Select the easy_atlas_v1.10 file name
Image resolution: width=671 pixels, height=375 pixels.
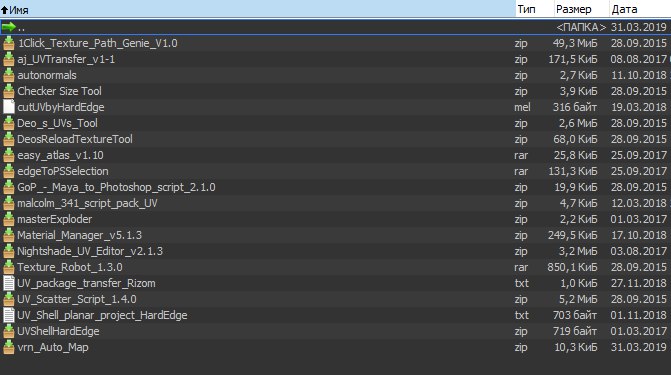60,155
